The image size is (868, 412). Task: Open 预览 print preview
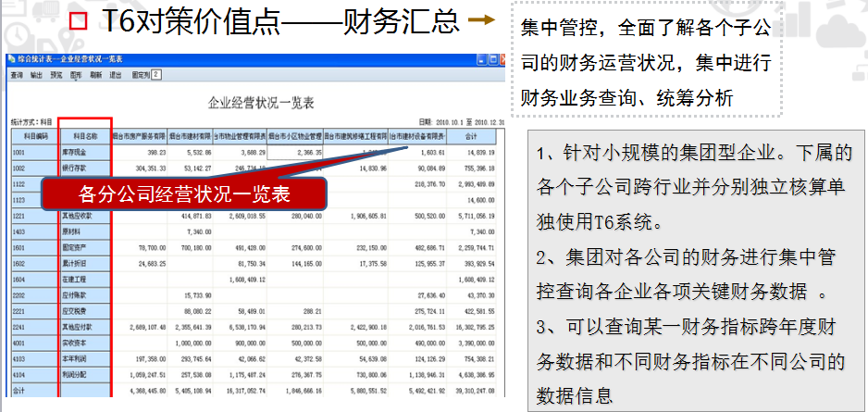(x=56, y=75)
